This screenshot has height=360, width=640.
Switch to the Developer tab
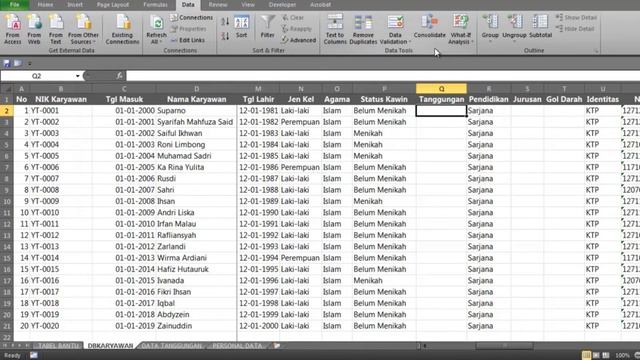tap(282, 5)
